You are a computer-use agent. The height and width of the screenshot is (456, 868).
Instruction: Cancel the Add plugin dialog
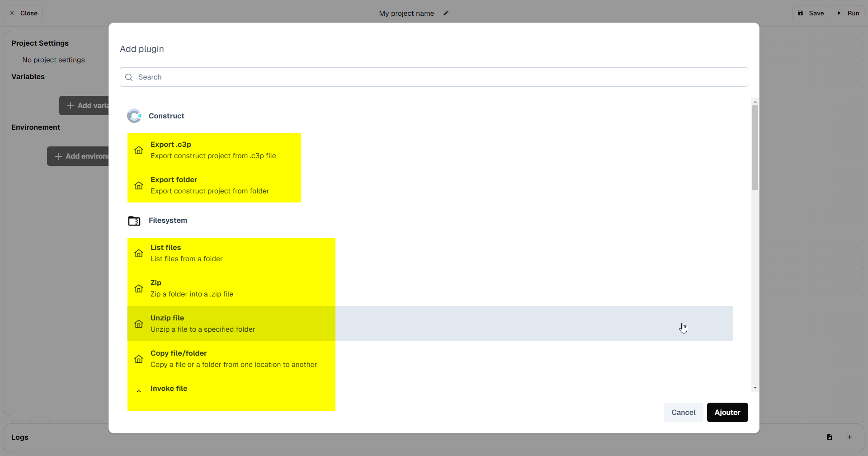pos(683,412)
